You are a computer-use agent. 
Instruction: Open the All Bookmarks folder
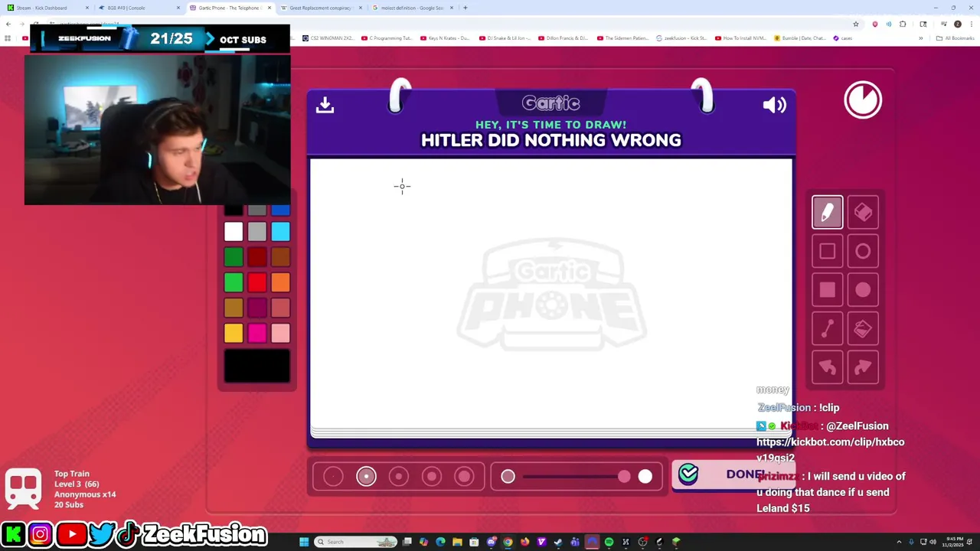click(955, 38)
